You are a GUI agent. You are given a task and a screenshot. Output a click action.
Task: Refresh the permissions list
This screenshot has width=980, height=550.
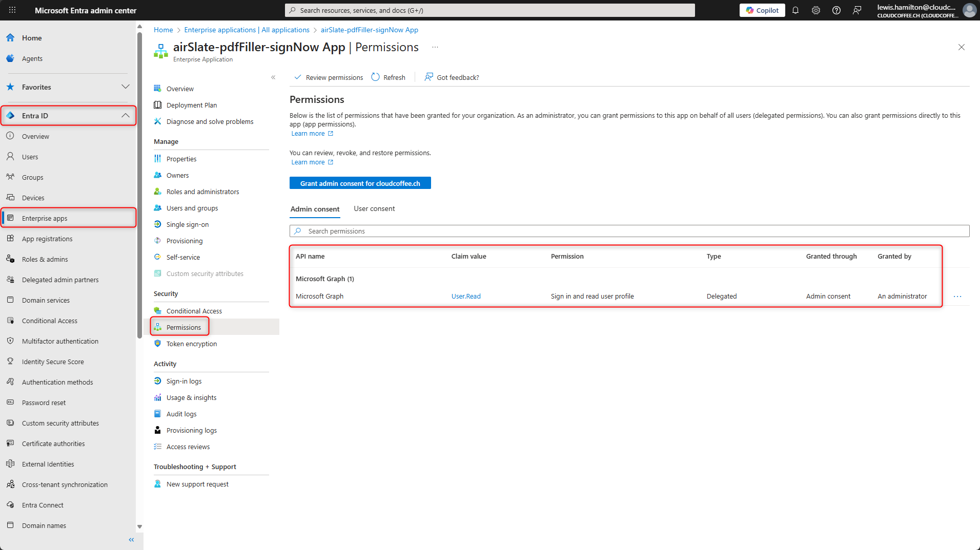[388, 77]
